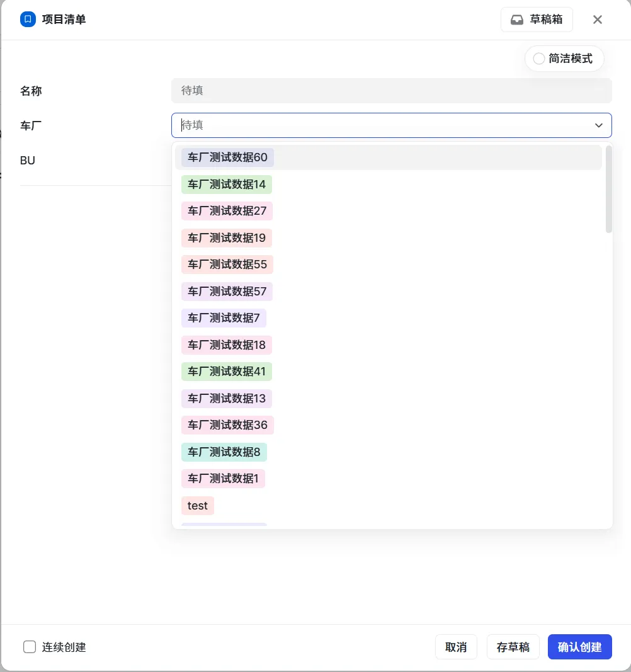Click the dropdown list scrollbar thumb
This screenshot has width=631, height=672.
coord(608,190)
